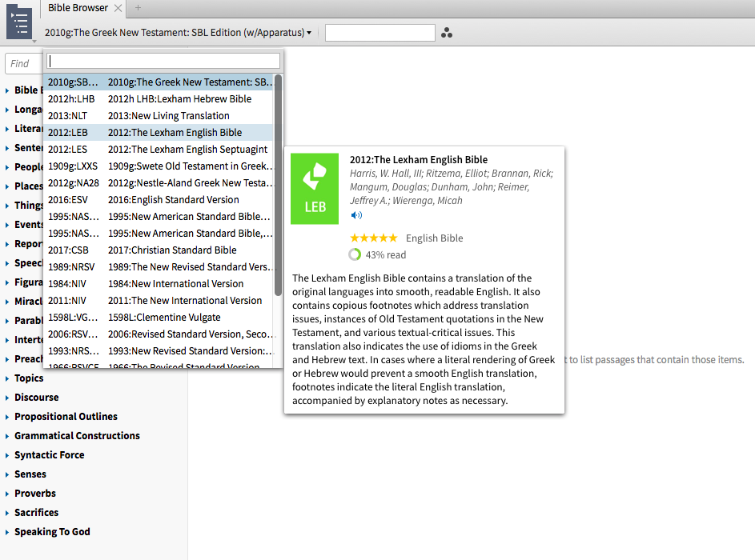
Task: Pick 1989 The New Revised Standard Version
Action: (158, 267)
